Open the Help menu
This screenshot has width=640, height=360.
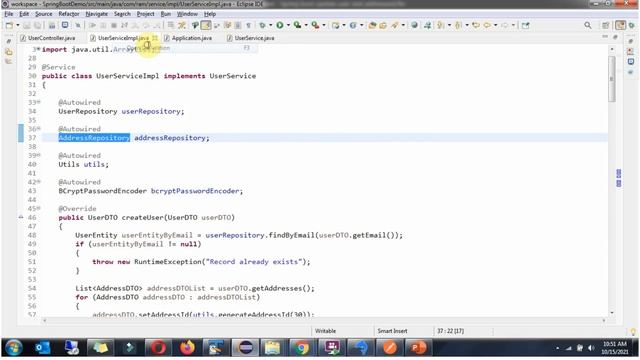(x=210, y=14)
